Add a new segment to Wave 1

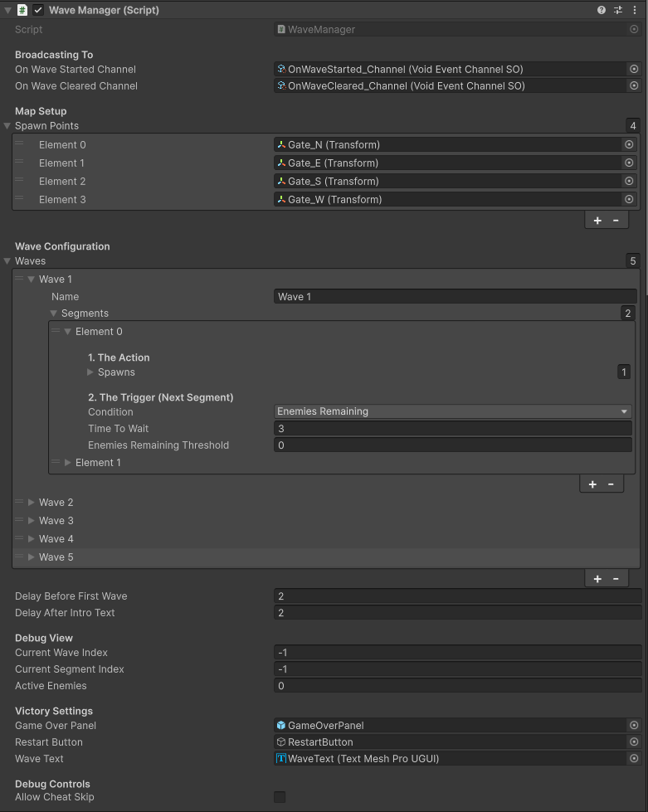tap(592, 484)
